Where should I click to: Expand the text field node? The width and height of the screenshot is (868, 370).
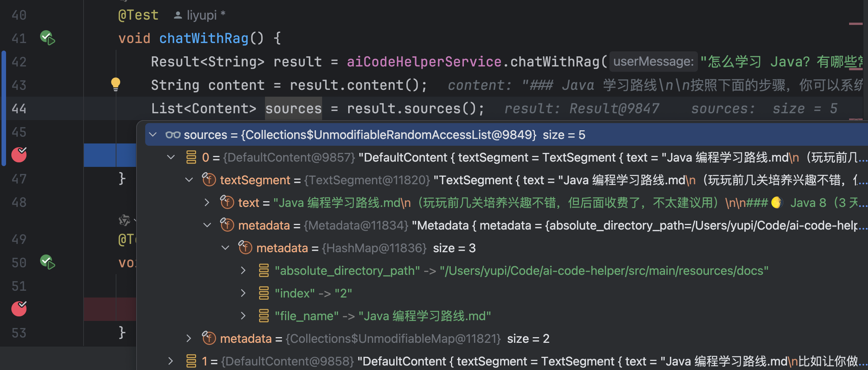click(207, 203)
